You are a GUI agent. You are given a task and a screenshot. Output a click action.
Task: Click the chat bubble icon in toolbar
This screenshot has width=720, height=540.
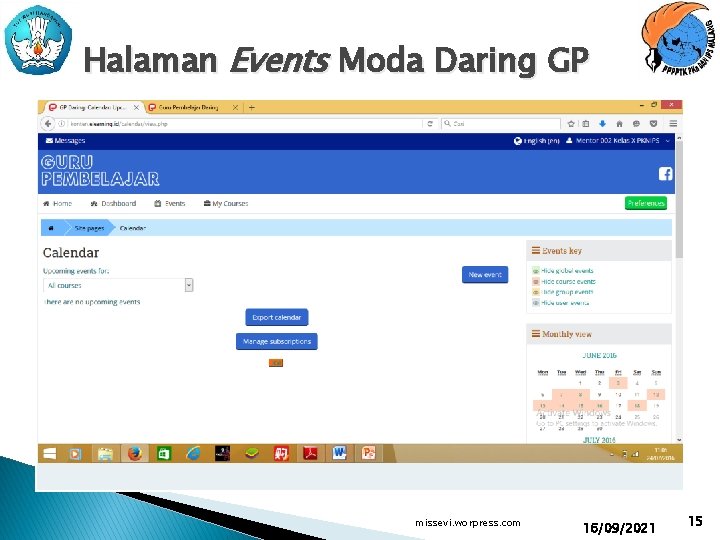click(x=636, y=124)
